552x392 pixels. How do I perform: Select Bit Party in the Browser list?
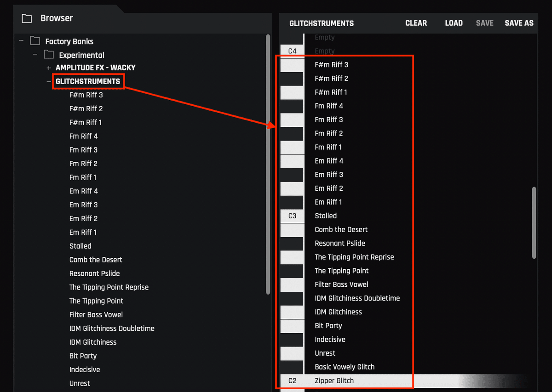pyautogui.click(x=83, y=356)
